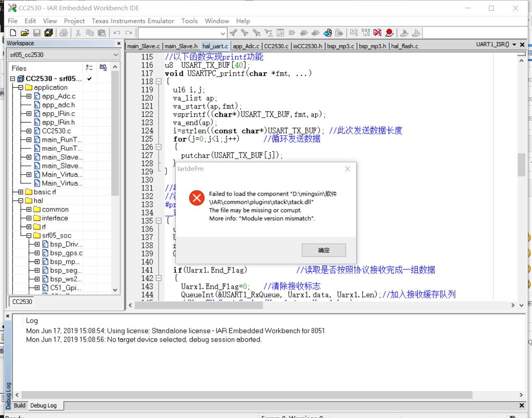532x418 pixels.
Task: Click the Paste clipboard toolbar icon
Action: (102, 33)
